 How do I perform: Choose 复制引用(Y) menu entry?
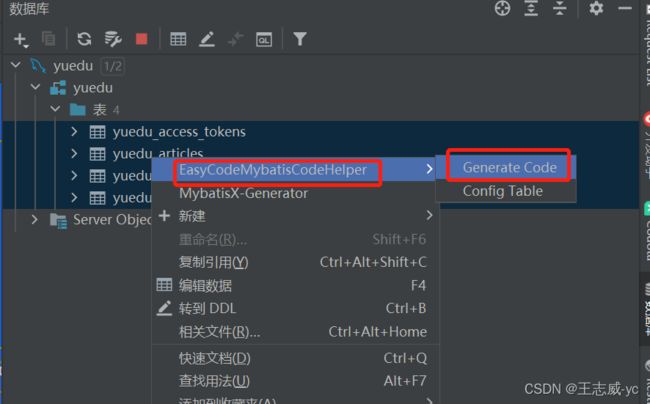coord(294,262)
